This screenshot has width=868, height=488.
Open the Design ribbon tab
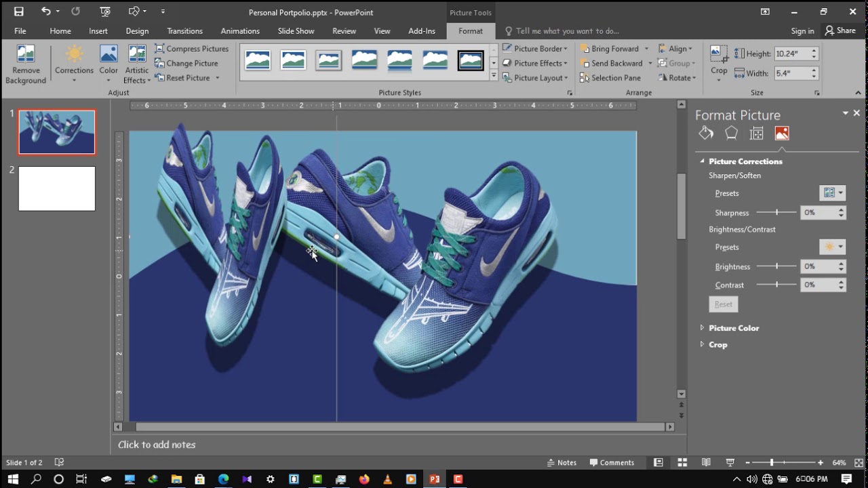point(137,31)
